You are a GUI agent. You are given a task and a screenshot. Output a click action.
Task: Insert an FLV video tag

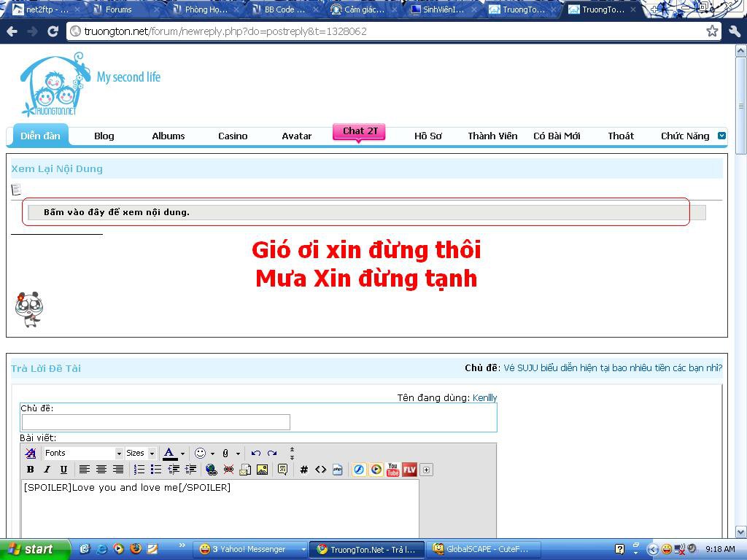coord(409,470)
